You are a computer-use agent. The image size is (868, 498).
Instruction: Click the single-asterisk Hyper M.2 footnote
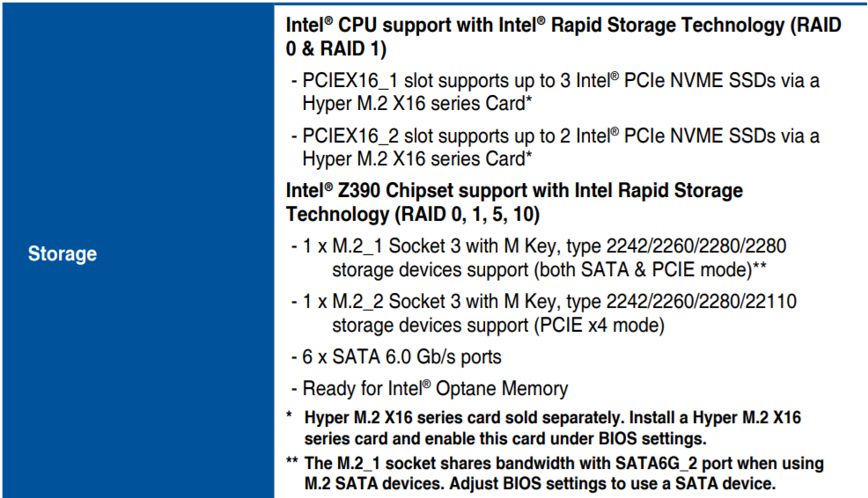coord(544,428)
